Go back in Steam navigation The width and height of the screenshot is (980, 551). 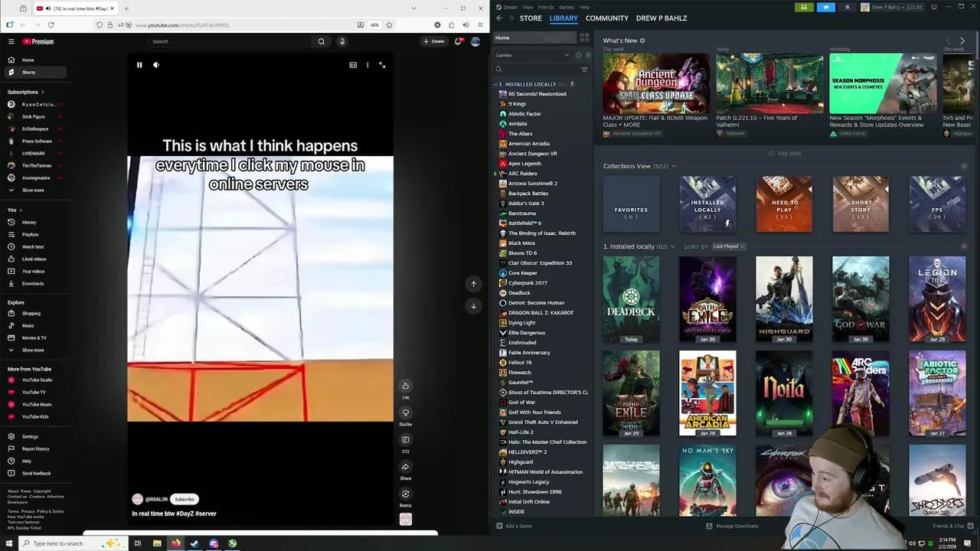(499, 18)
